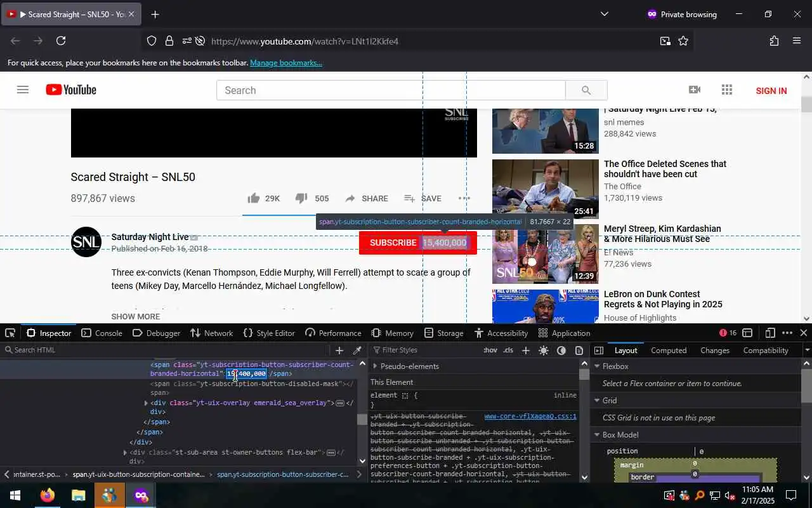Click the create video camera icon

(x=695, y=90)
